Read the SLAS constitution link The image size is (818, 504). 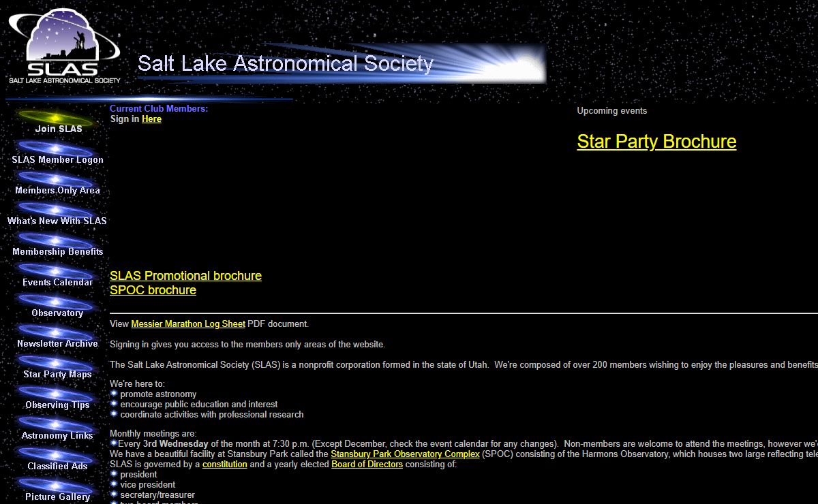[x=225, y=464]
